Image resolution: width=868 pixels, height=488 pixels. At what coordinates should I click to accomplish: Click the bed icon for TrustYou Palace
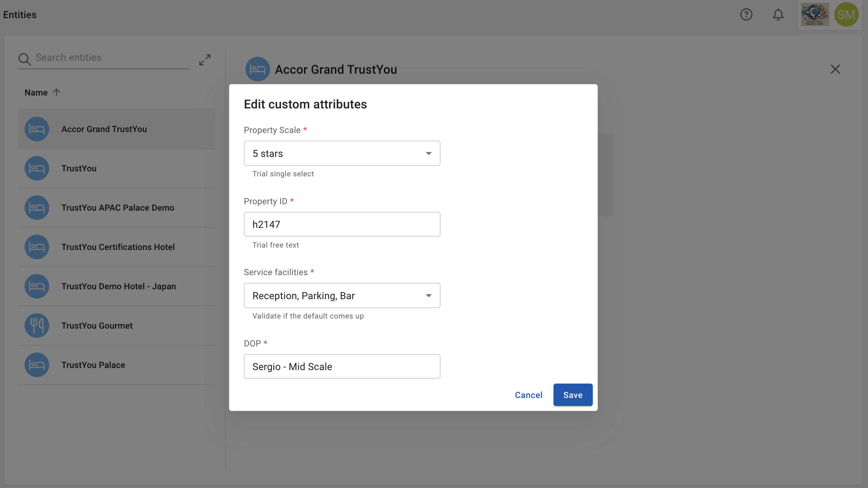(x=37, y=365)
